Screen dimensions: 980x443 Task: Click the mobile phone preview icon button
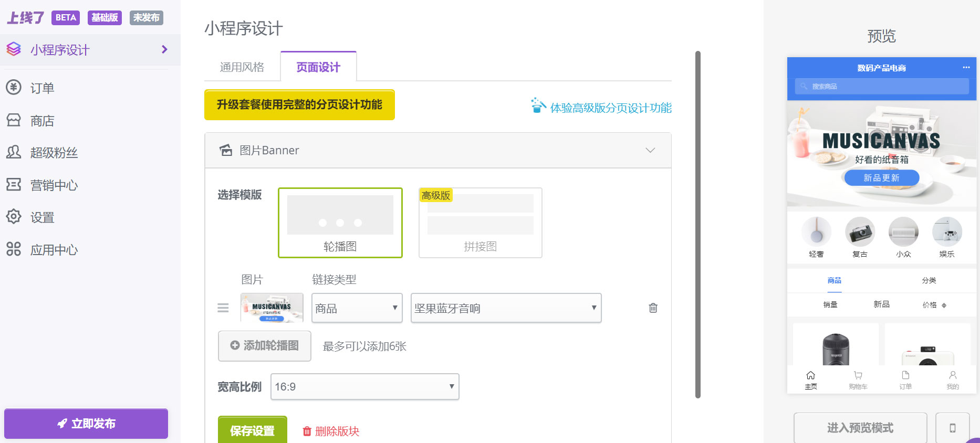(x=953, y=428)
